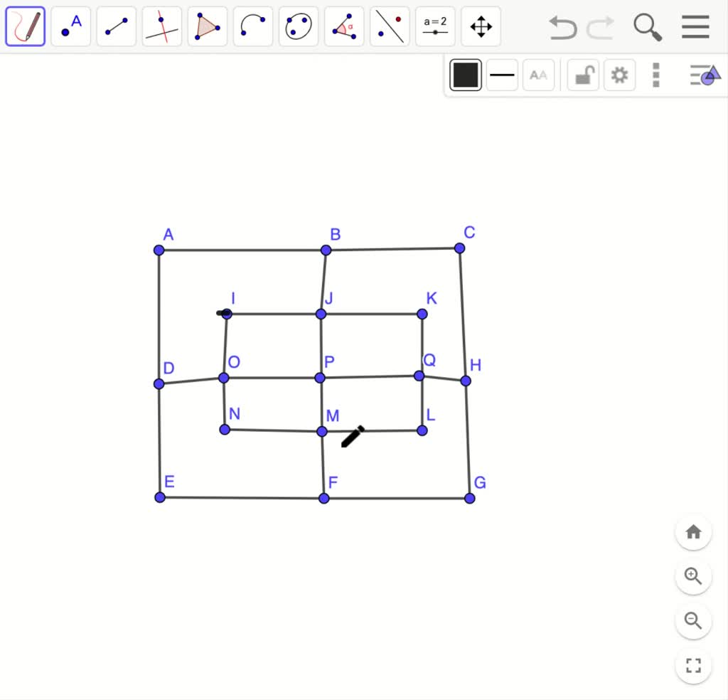The image size is (728, 700).
Task: Choose the Line through two points tool
Action: tap(117, 27)
